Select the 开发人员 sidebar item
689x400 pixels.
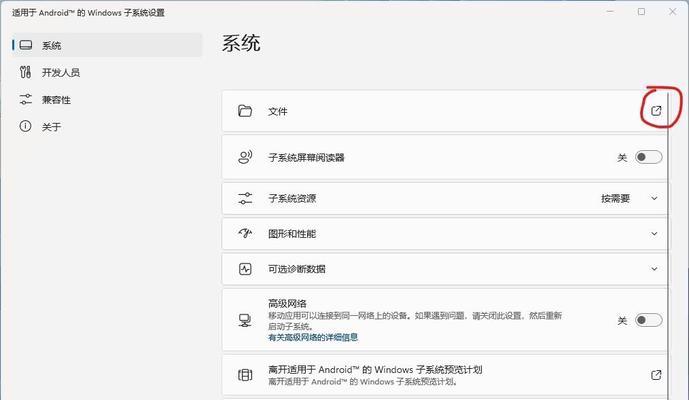tap(107, 72)
